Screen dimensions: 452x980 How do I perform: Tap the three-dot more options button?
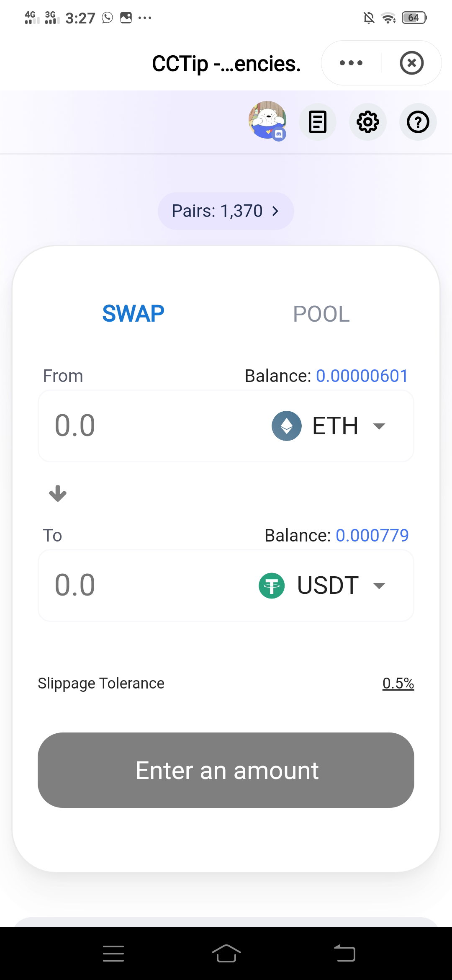351,63
